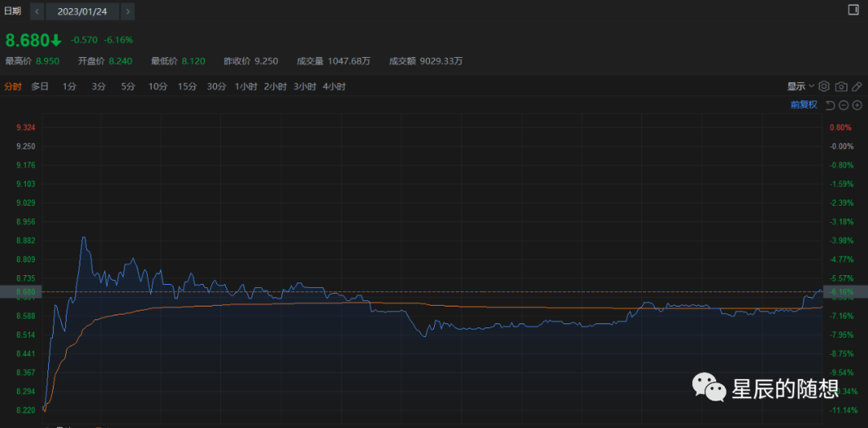Click 日期 label
This screenshot has width=868, height=428.
coord(13,11)
